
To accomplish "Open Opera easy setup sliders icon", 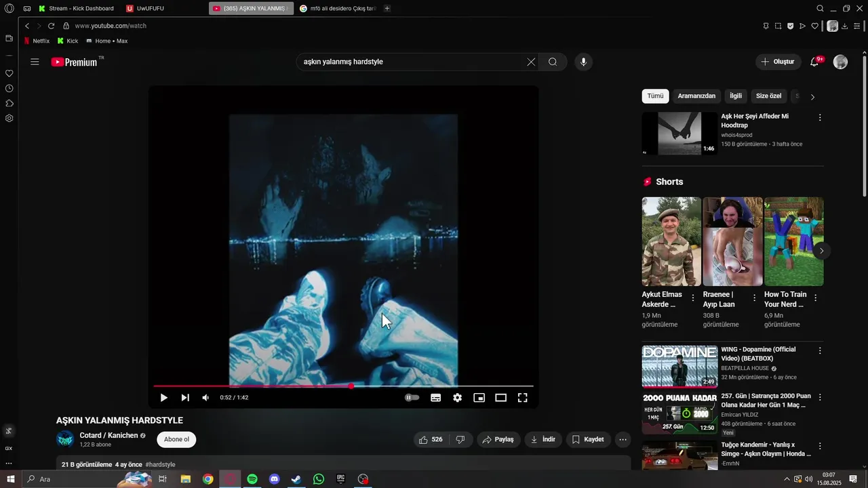I will pos(859,26).
